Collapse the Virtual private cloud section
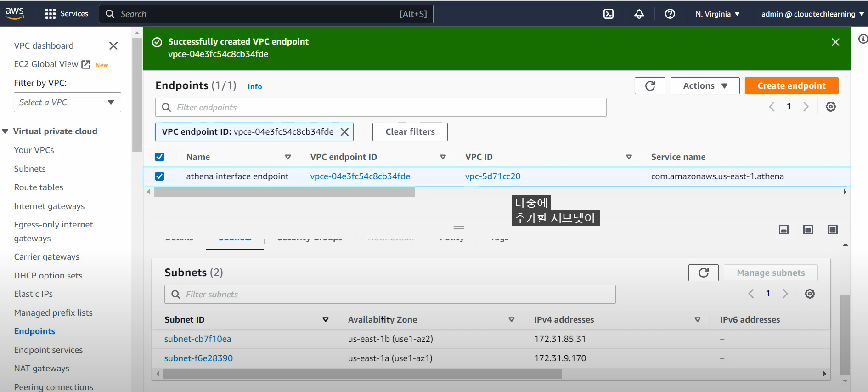This screenshot has height=392, width=868. (6, 131)
